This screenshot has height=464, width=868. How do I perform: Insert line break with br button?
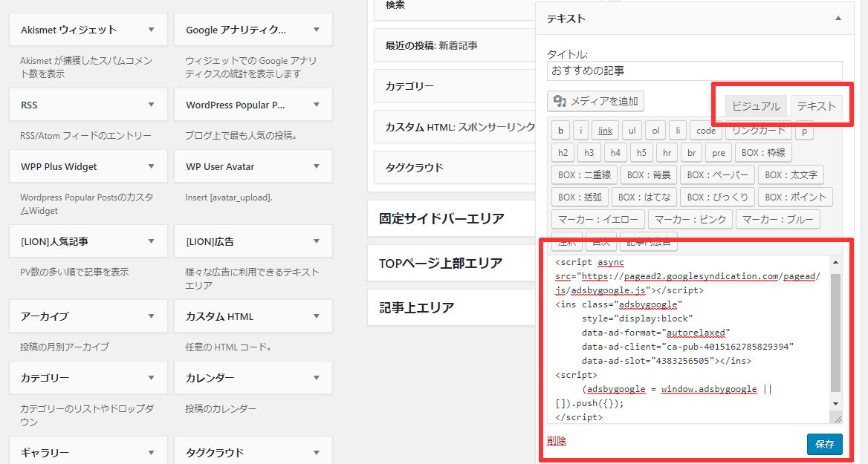point(691,153)
